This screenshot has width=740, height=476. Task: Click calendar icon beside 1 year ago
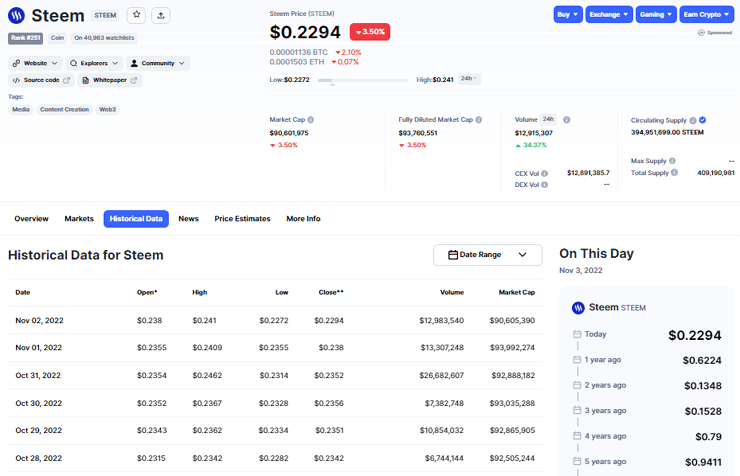pos(577,359)
